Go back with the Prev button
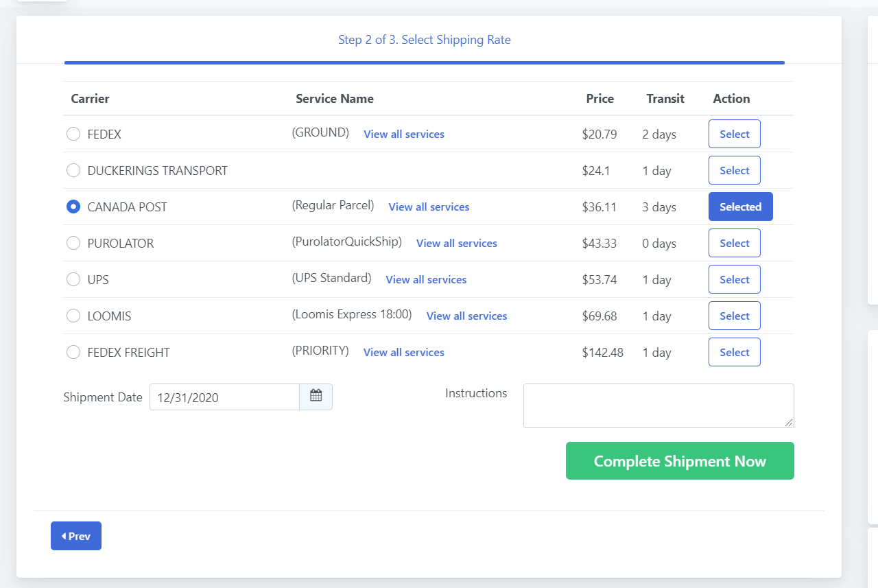 coord(76,536)
